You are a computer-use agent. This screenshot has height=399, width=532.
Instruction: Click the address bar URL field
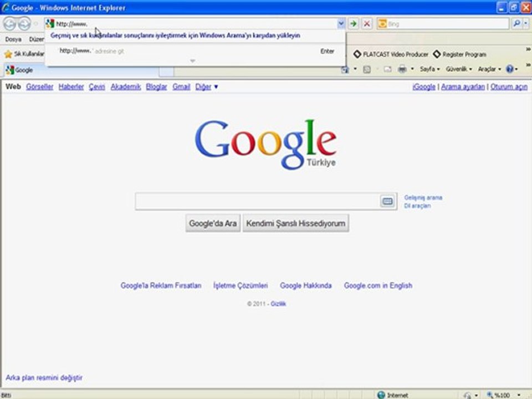[x=196, y=24]
